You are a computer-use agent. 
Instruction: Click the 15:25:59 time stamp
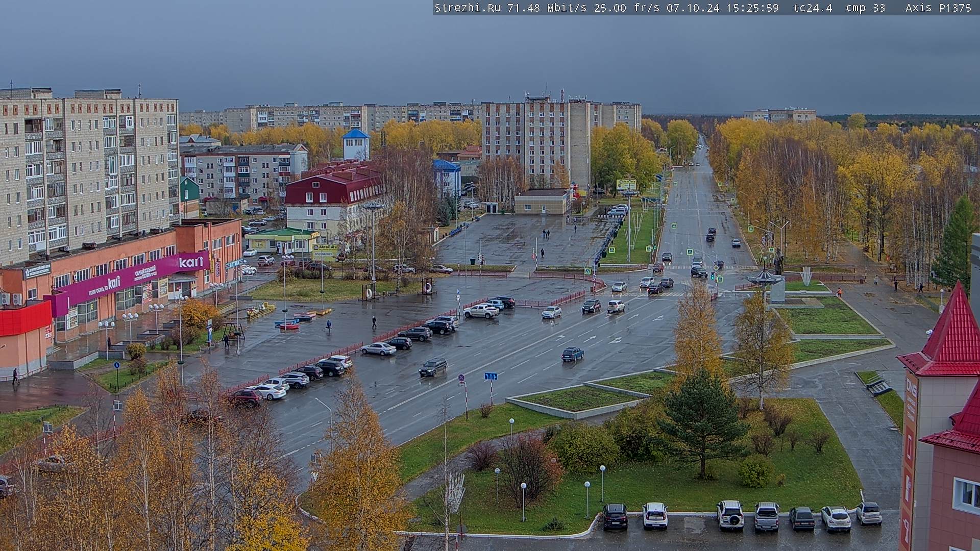pos(752,8)
